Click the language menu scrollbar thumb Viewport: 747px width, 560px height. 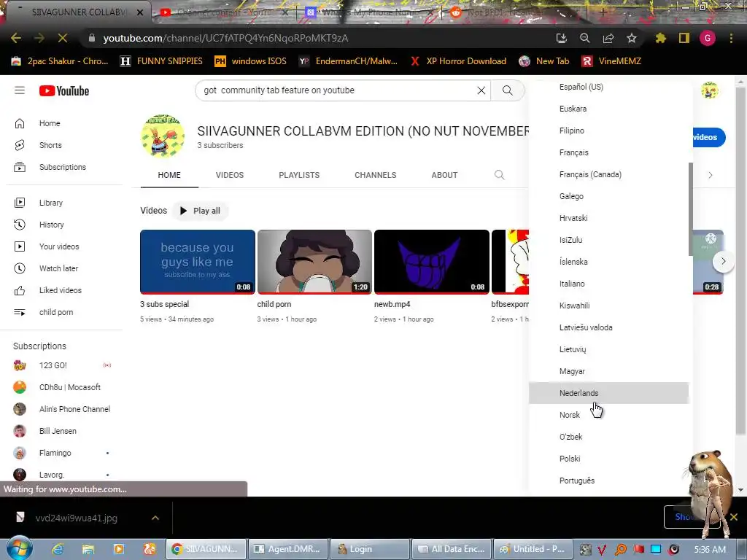[x=691, y=209]
